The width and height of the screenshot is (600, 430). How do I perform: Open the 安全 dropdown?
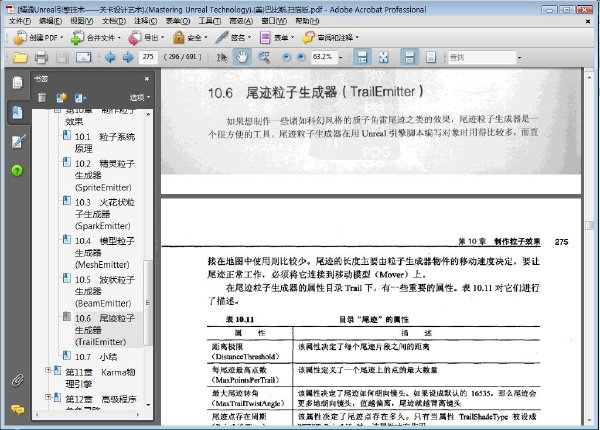click(x=190, y=37)
